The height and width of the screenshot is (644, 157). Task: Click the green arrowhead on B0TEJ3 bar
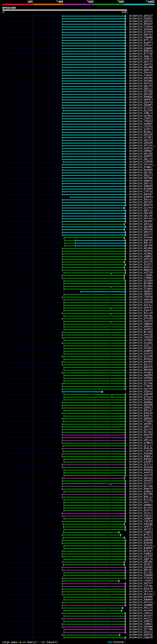121,535
